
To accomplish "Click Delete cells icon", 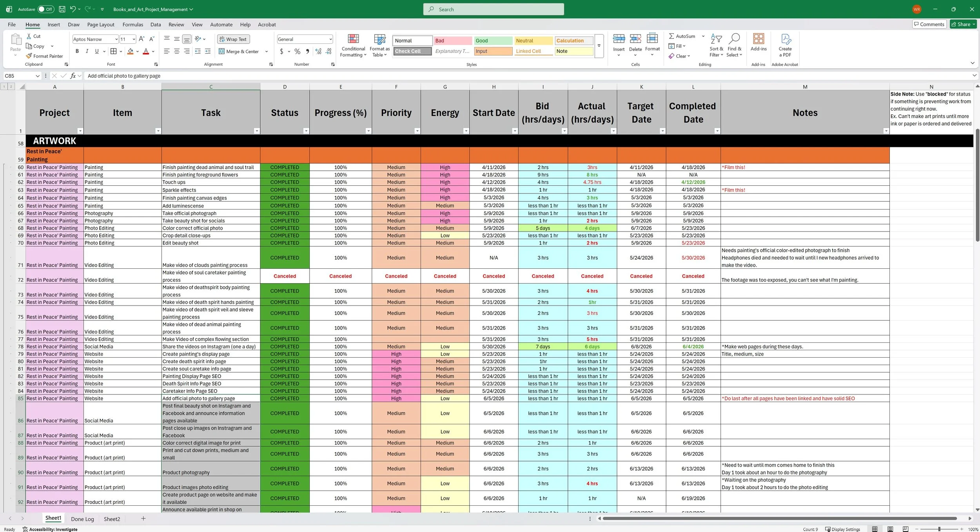I will tap(635, 39).
